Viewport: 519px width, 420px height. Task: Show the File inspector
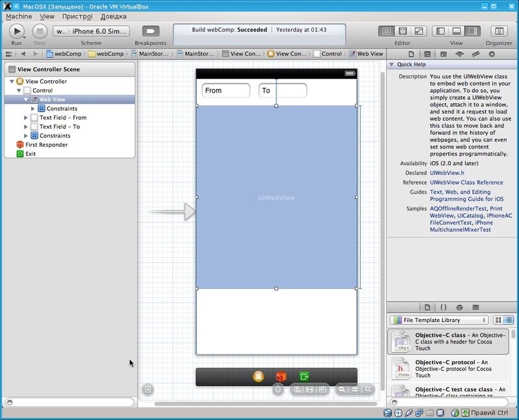411,54
